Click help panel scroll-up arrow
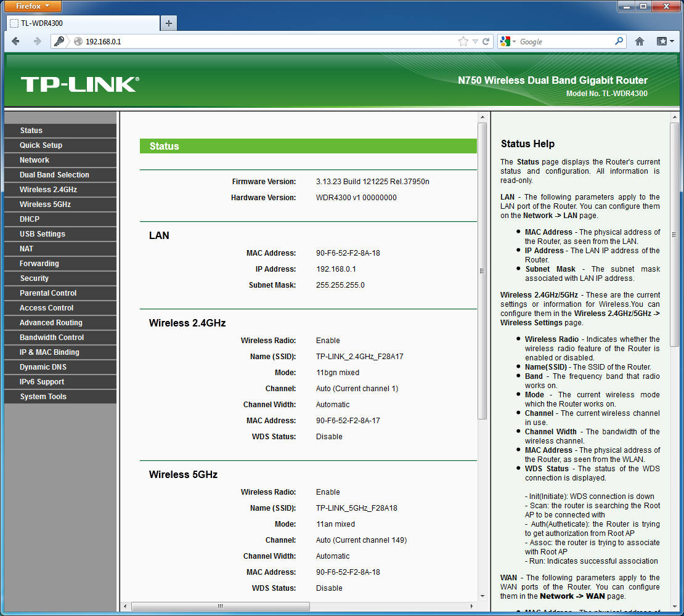Image resolution: width=684 pixels, height=616 pixels. [674, 117]
